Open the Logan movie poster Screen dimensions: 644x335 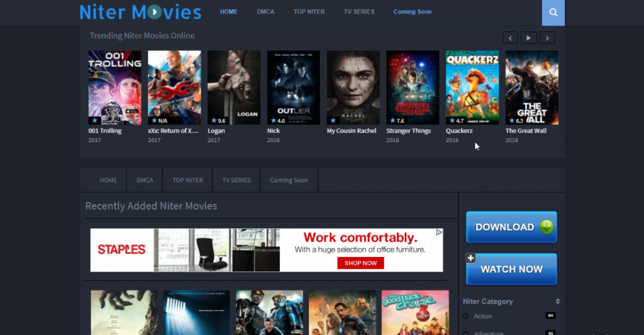(234, 87)
